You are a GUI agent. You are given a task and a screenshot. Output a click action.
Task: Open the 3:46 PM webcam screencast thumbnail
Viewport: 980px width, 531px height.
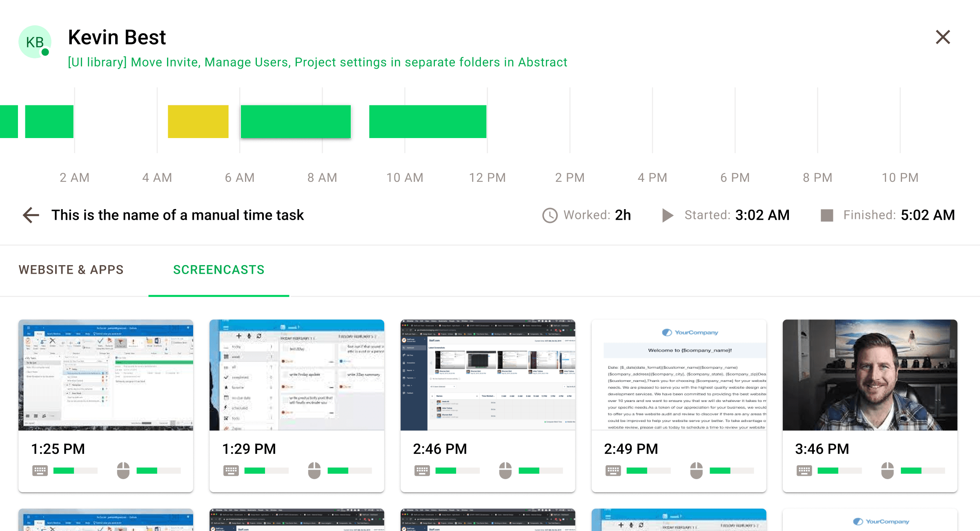pos(870,375)
